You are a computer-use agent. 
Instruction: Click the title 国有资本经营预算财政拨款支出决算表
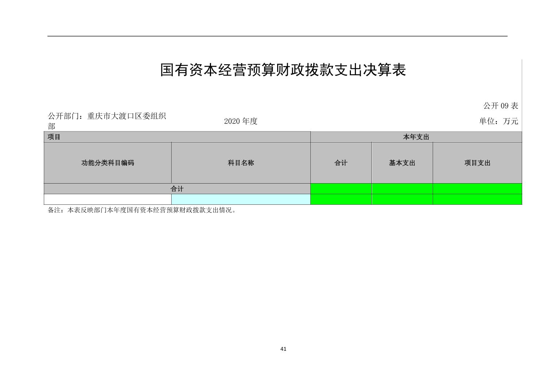(x=283, y=70)
